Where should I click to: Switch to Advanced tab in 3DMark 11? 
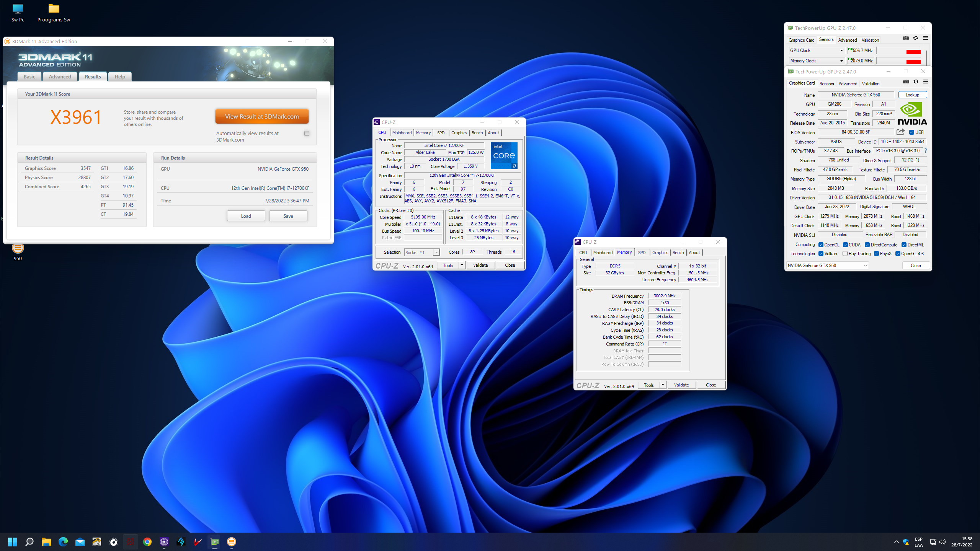(60, 77)
